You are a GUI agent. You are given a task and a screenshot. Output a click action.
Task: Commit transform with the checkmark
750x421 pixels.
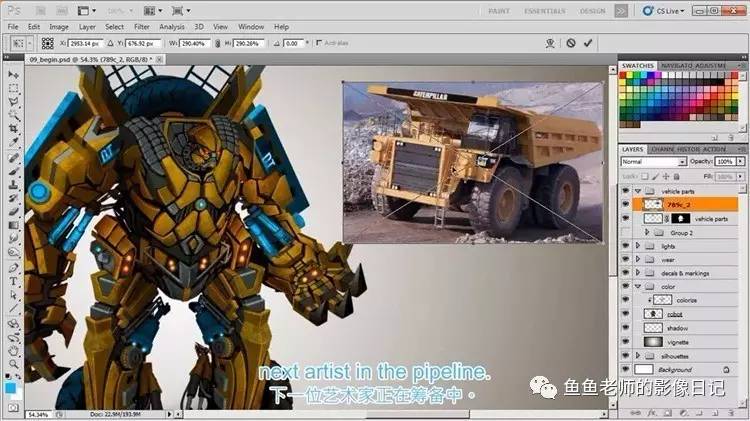(588, 43)
